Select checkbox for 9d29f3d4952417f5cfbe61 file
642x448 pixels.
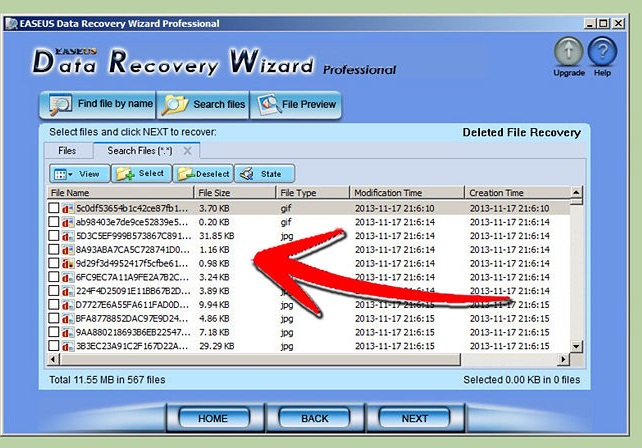click(x=54, y=263)
